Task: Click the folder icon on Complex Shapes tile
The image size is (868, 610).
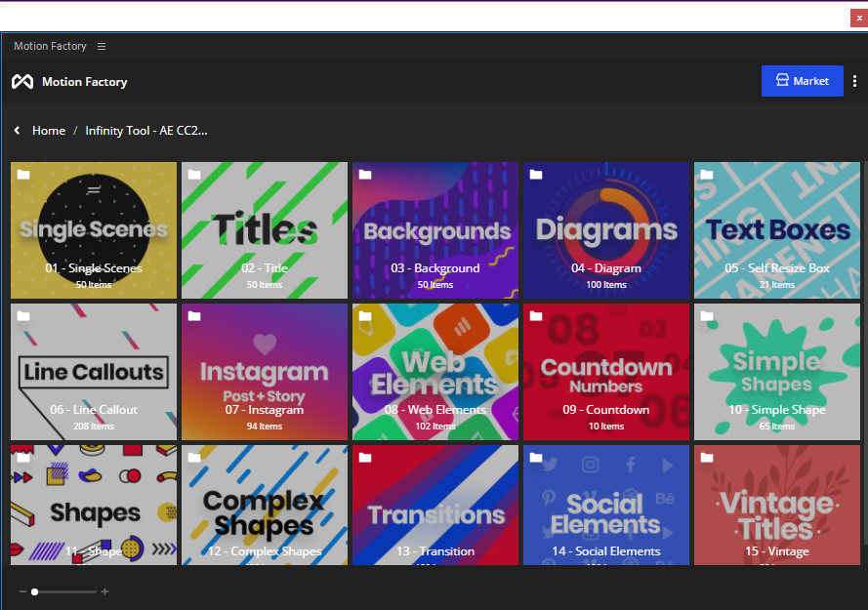Action: point(194,458)
